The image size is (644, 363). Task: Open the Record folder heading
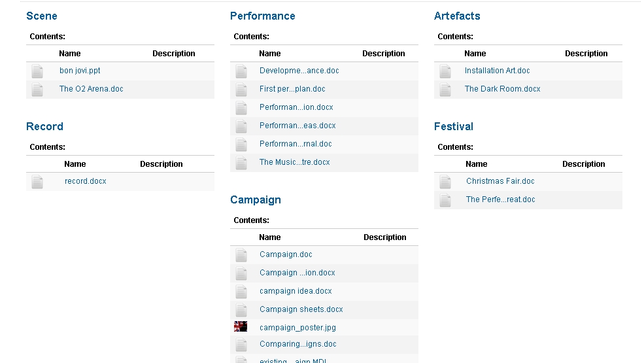pyautogui.click(x=44, y=126)
